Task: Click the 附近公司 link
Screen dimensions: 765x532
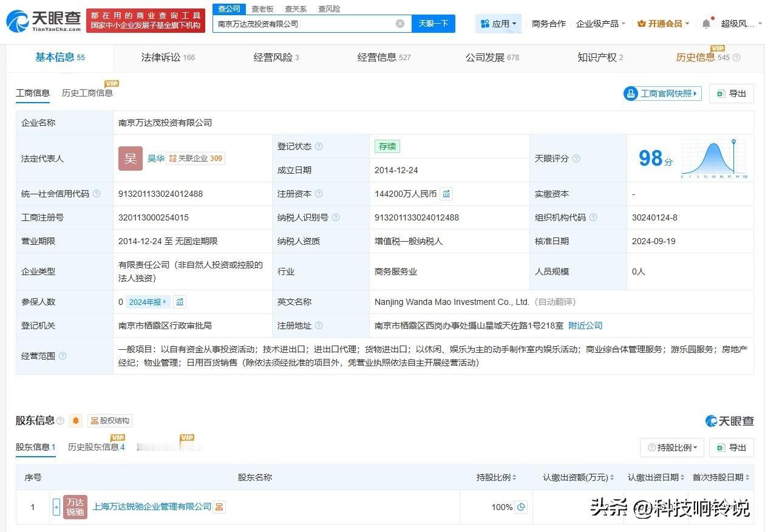Action: click(x=585, y=326)
